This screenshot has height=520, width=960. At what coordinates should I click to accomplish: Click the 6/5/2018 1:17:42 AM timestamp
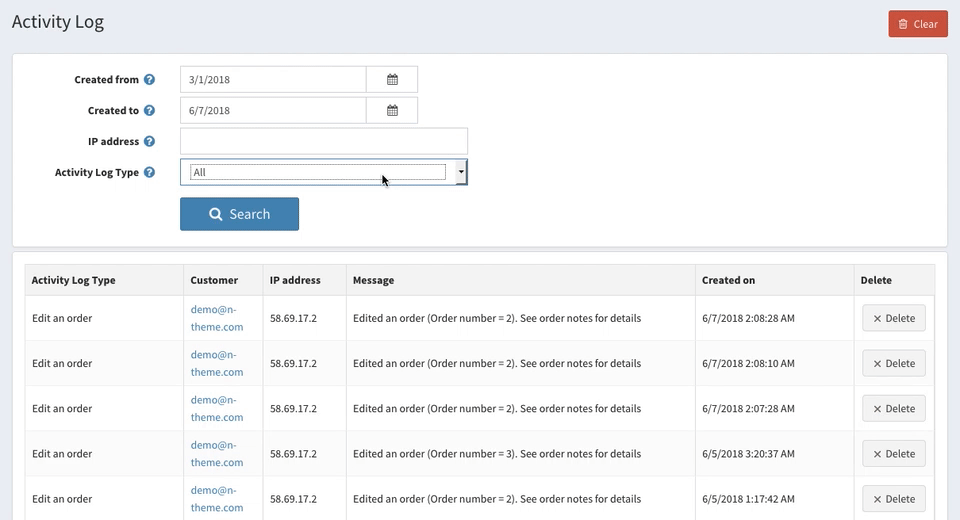point(748,499)
